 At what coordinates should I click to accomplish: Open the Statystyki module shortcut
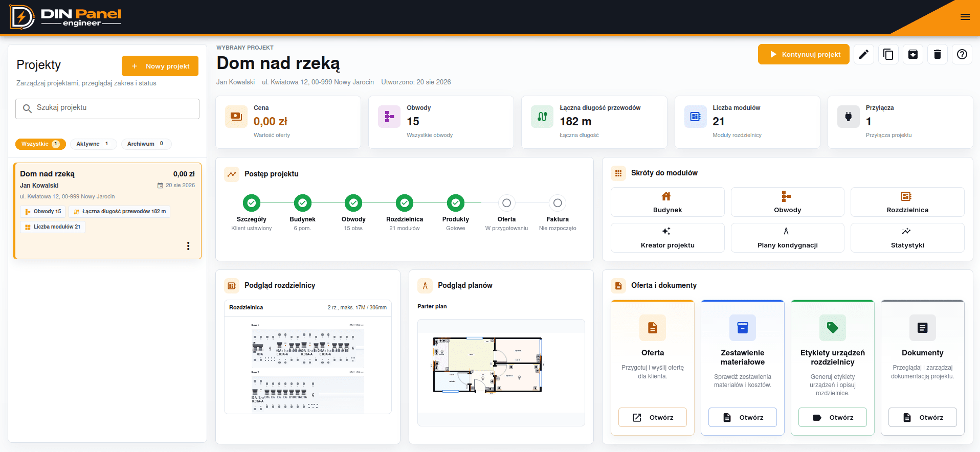[907, 238]
